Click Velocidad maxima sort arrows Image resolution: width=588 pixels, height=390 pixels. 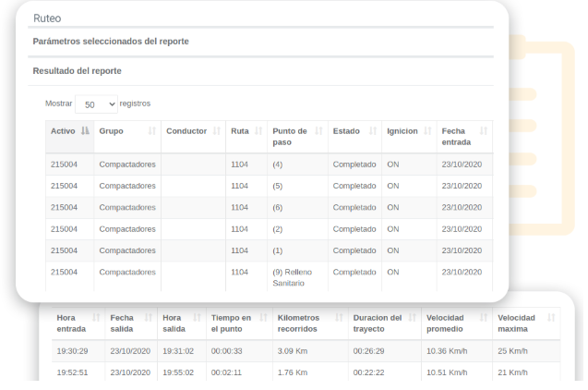tap(551, 318)
